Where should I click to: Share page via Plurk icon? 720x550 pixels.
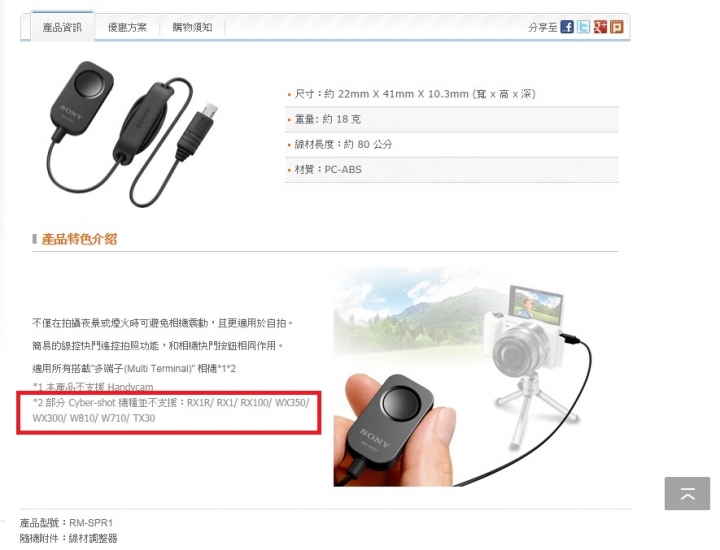click(617, 27)
